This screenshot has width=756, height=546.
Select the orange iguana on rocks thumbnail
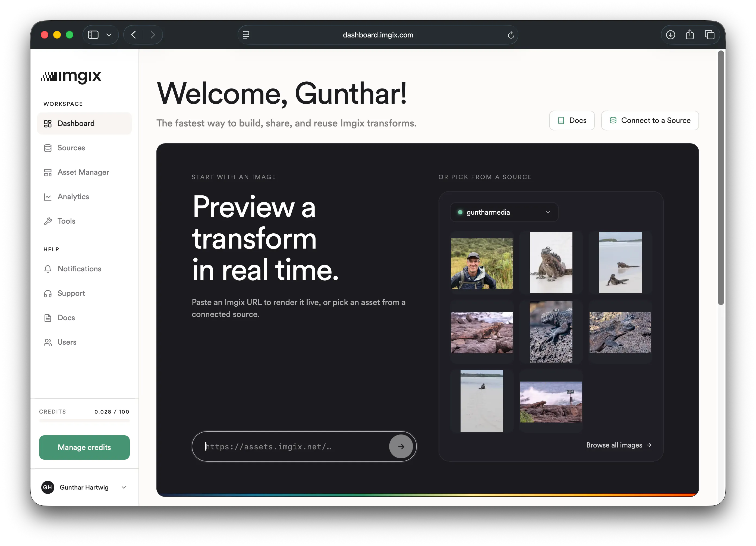[x=482, y=332]
